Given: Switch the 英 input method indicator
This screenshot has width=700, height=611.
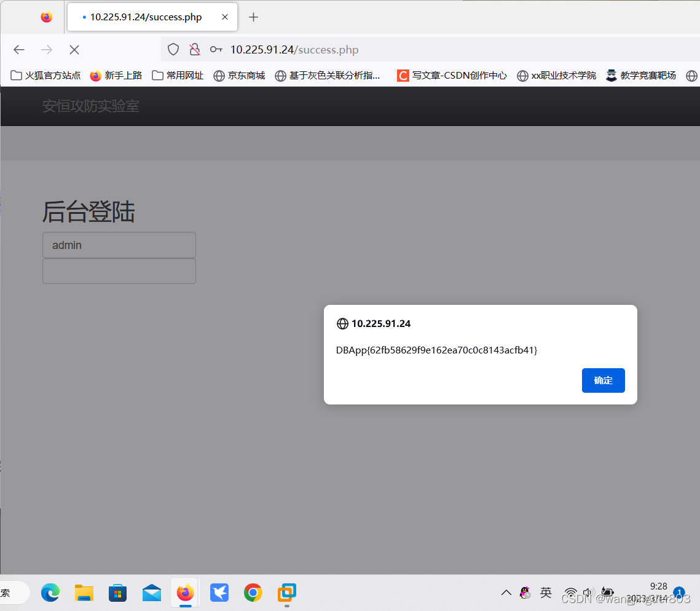Looking at the screenshot, I should click(546, 593).
